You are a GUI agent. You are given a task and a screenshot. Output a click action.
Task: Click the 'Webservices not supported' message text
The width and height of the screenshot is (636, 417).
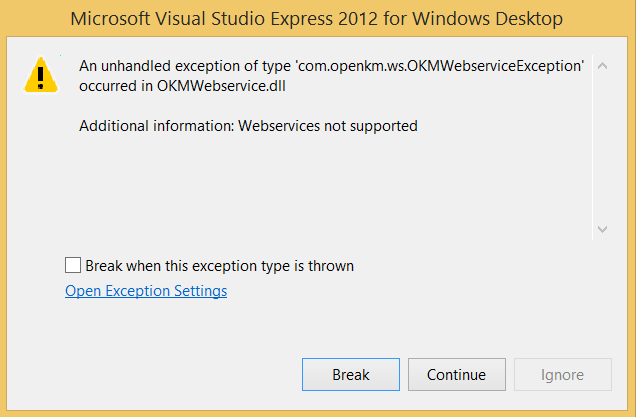click(327, 126)
